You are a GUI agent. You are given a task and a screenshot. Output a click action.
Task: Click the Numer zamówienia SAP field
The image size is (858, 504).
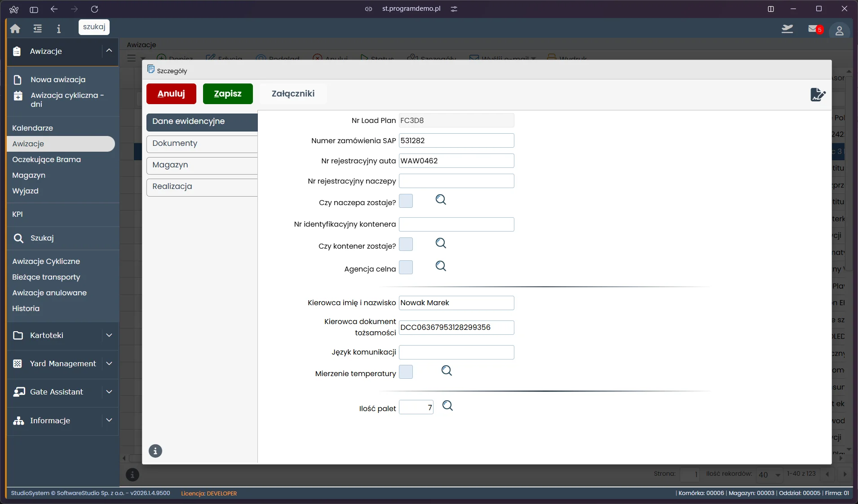(456, 140)
